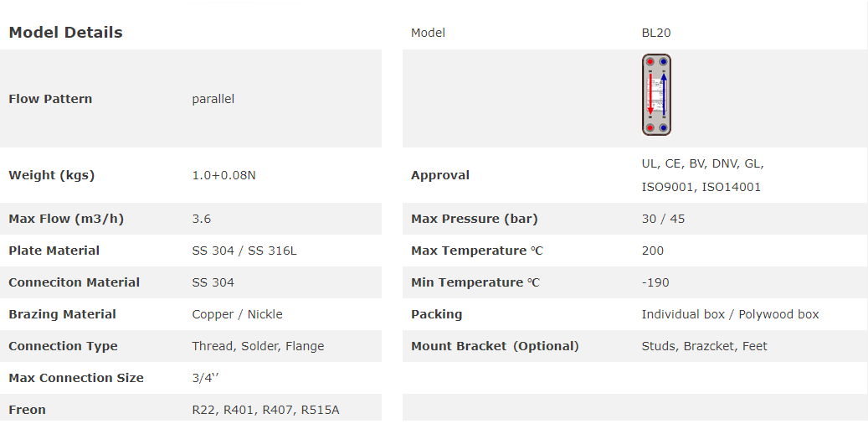The width and height of the screenshot is (868, 424).
Task: Click the parallel flow pattern value
Action: (213, 99)
